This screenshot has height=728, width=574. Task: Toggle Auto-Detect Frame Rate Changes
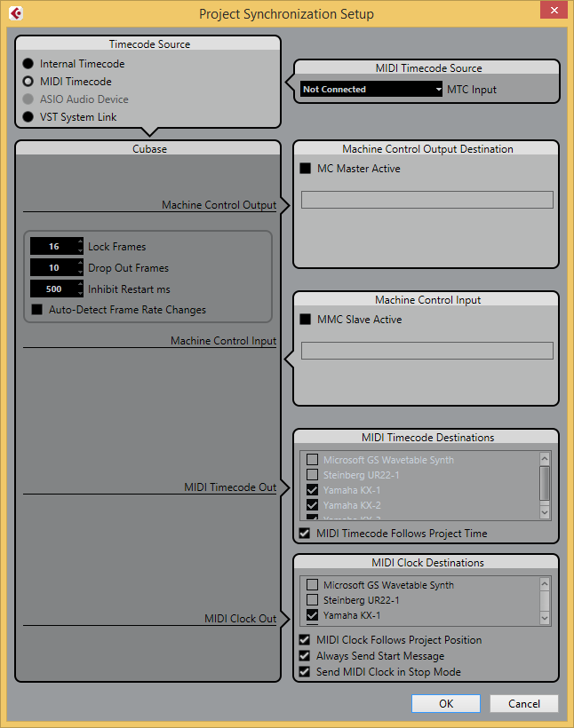click(x=36, y=309)
